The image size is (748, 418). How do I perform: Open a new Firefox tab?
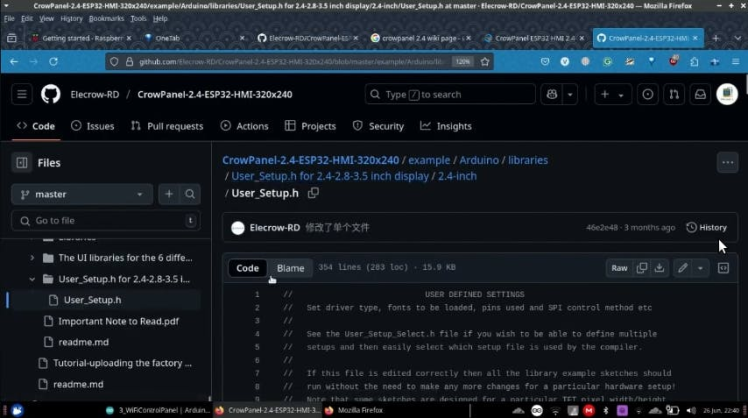click(x=716, y=38)
